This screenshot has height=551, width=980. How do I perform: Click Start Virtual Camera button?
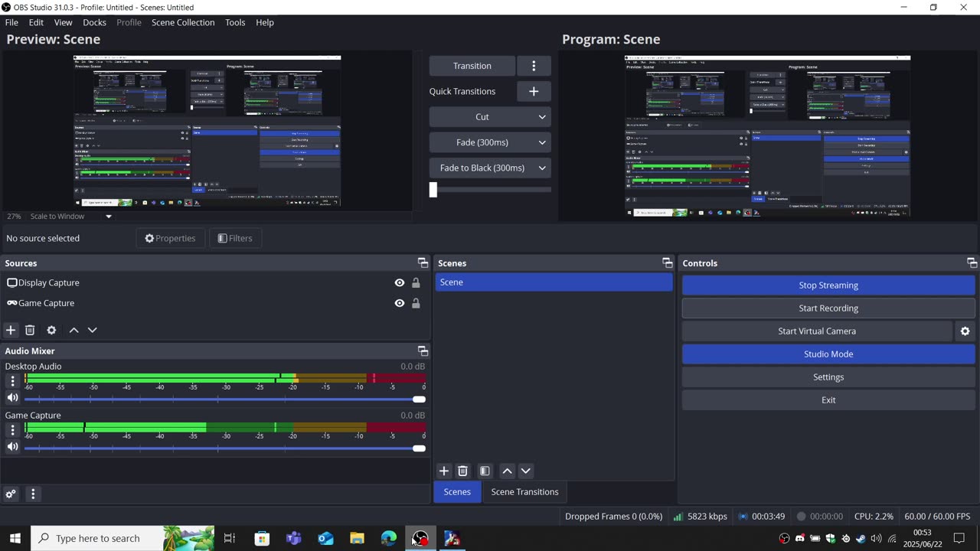tap(817, 331)
